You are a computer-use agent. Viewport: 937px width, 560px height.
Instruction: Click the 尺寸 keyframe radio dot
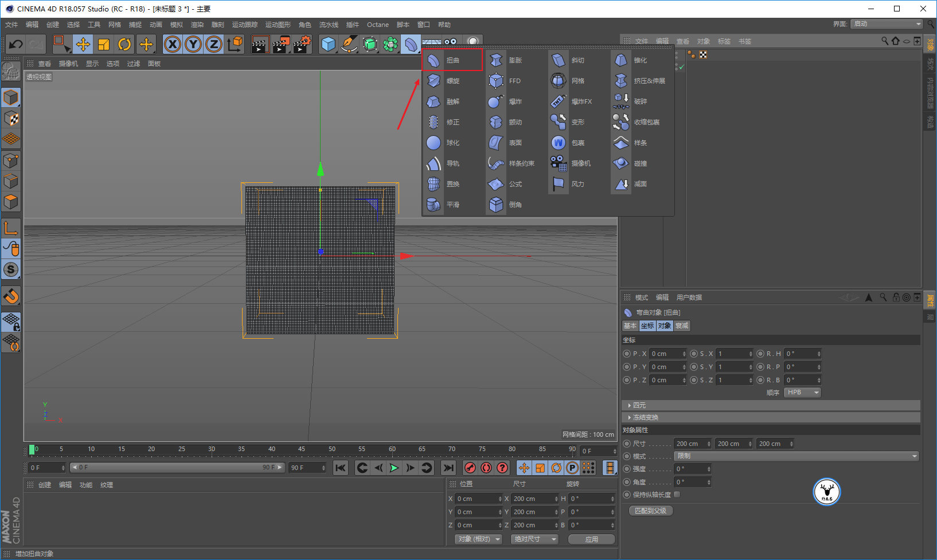627,444
